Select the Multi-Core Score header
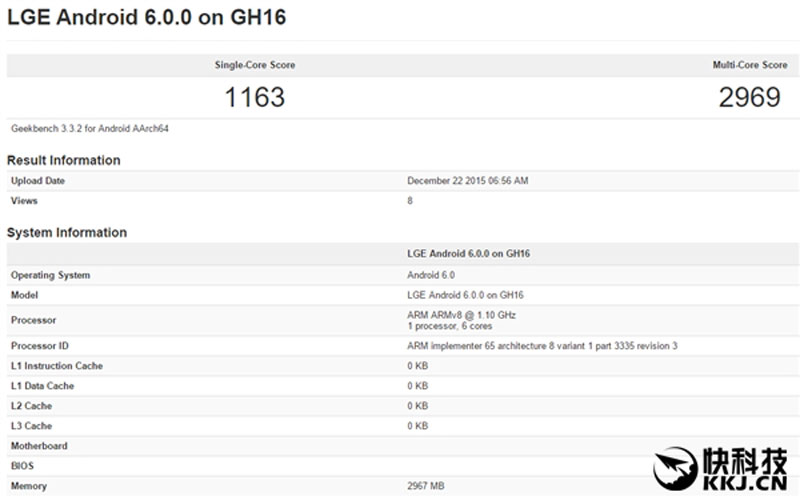This screenshot has height=504, width=800. pyautogui.click(x=749, y=65)
